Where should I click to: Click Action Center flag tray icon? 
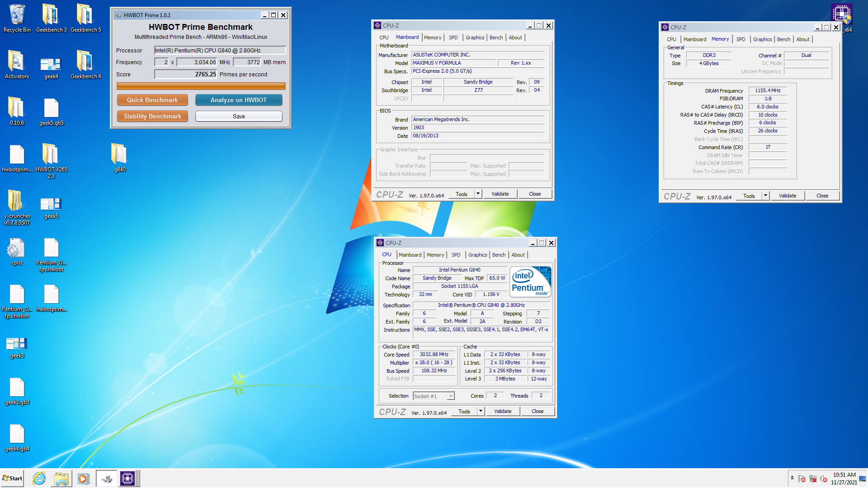pyautogui.click(x=802, y=479)
